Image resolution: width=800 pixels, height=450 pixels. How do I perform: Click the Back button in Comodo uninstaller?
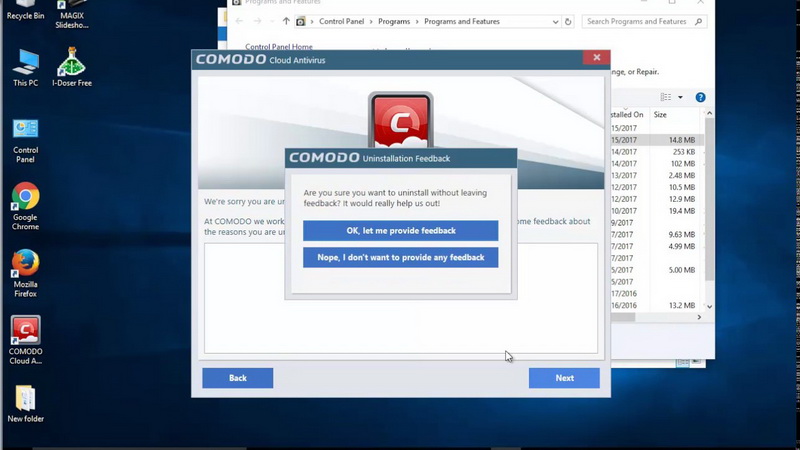[238, 378]
